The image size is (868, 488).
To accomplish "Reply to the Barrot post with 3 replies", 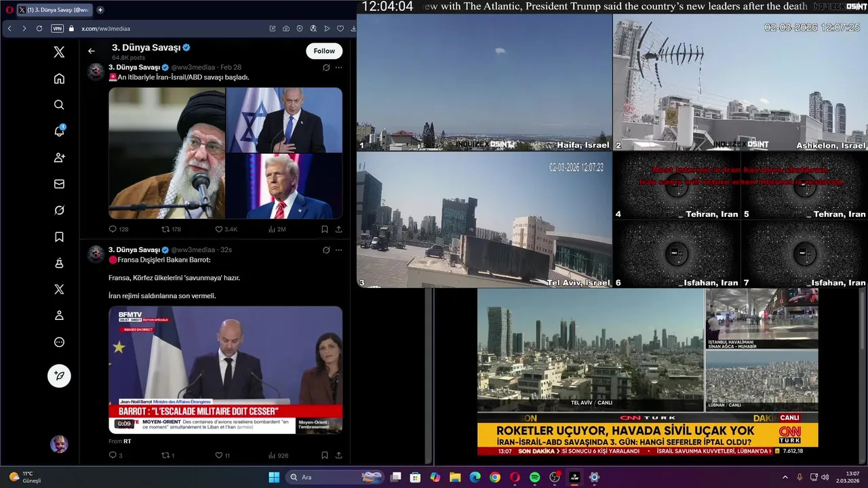I will (x=115, y=455).
